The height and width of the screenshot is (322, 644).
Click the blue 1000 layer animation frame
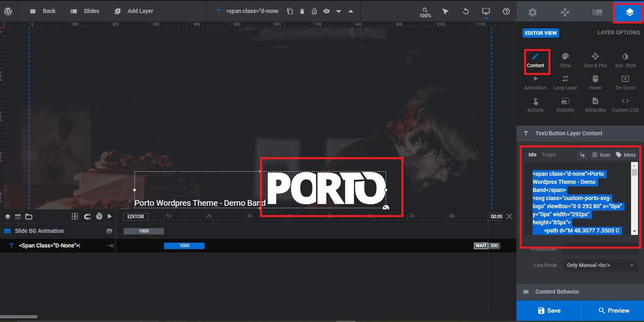point(184,246)
